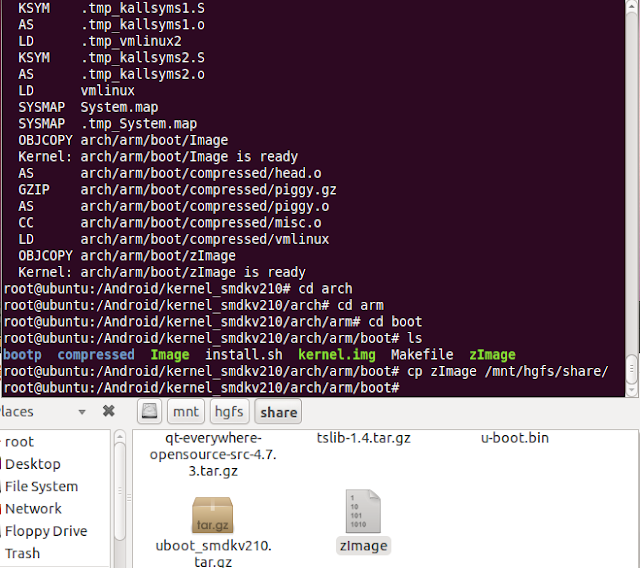Select the u-boot.bin file name
The width and height of the screenshot is (640, 568).
(515, 438)
